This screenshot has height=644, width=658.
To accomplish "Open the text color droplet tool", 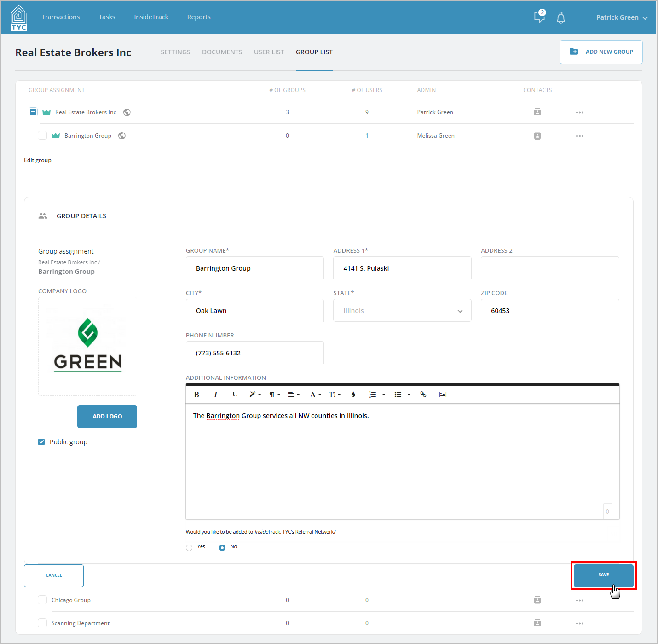I will tap(353, 395).
